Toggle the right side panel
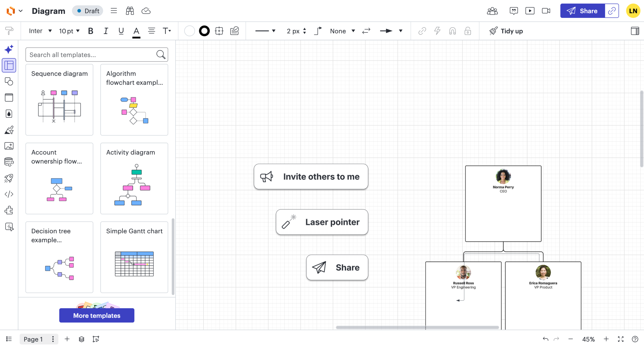 pos(634,31)
